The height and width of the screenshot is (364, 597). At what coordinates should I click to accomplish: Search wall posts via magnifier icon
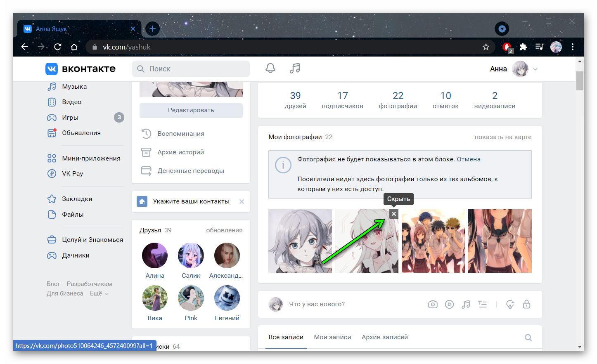click(528, 338)
